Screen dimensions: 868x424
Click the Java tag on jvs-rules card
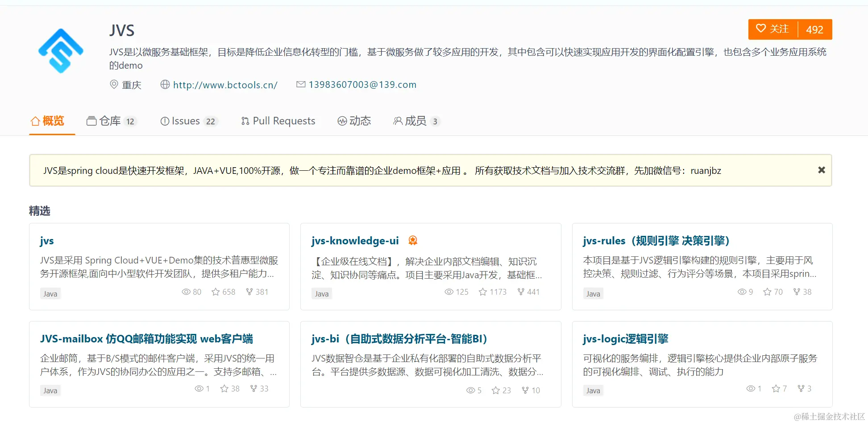pos(593,294)
